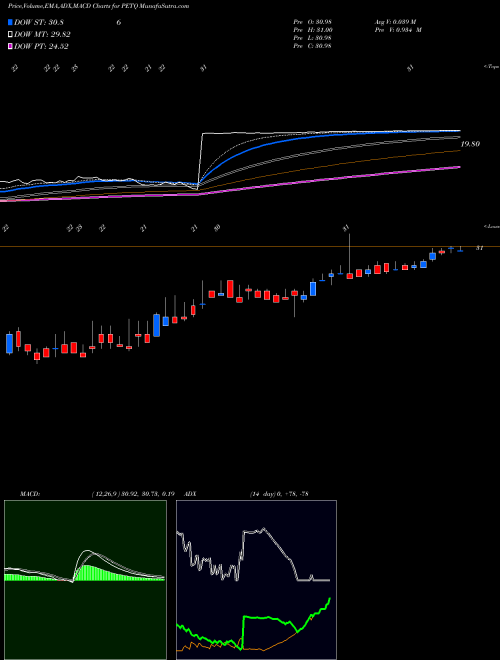Image resolution: width=500 pixels, height=660 pixels.
Task: Click the 'Pre H: 31.00' value
Action: point(313,30)
